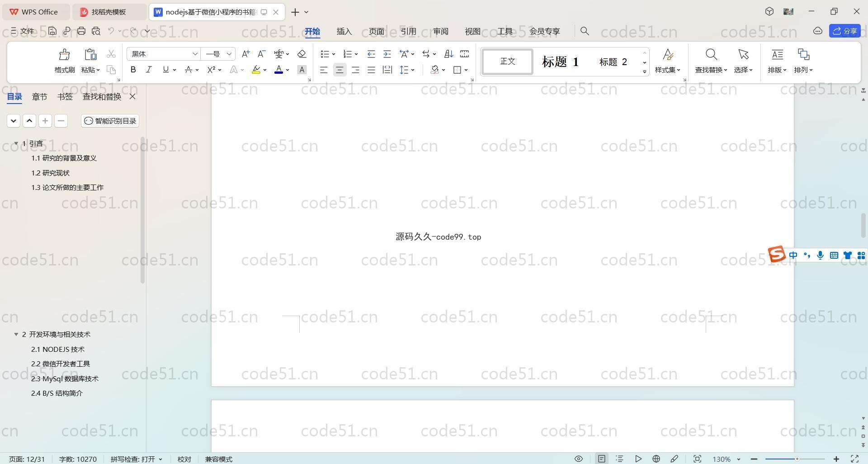Toggle right text alignment

[355, 70]
